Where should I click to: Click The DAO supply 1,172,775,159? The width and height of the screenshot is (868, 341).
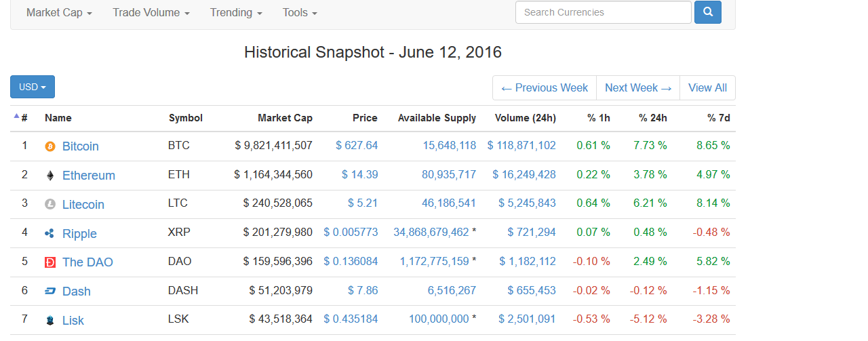434,261
